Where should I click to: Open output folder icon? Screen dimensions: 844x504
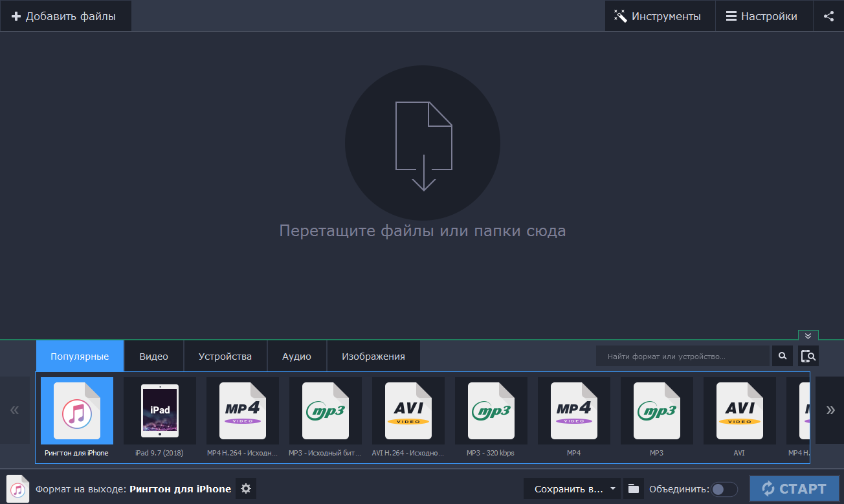pyautogui.click(x=633, y=488)
